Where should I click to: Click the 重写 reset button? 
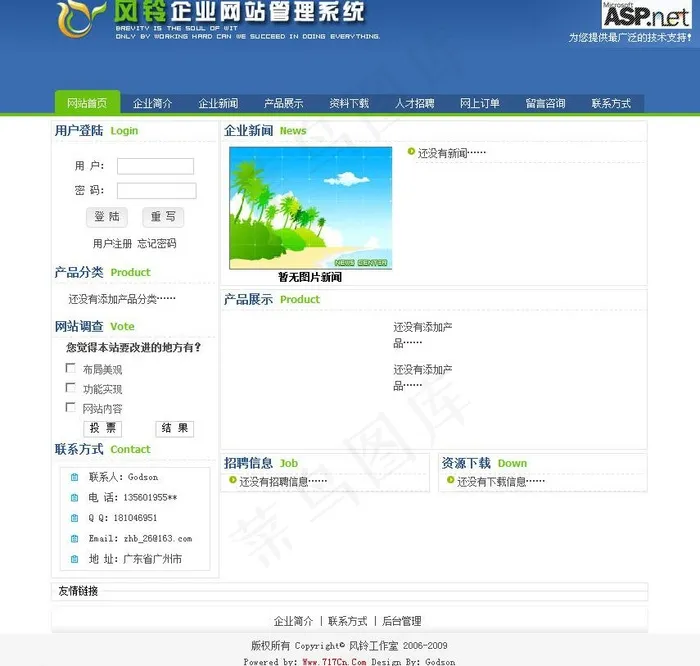click(163, 217)
